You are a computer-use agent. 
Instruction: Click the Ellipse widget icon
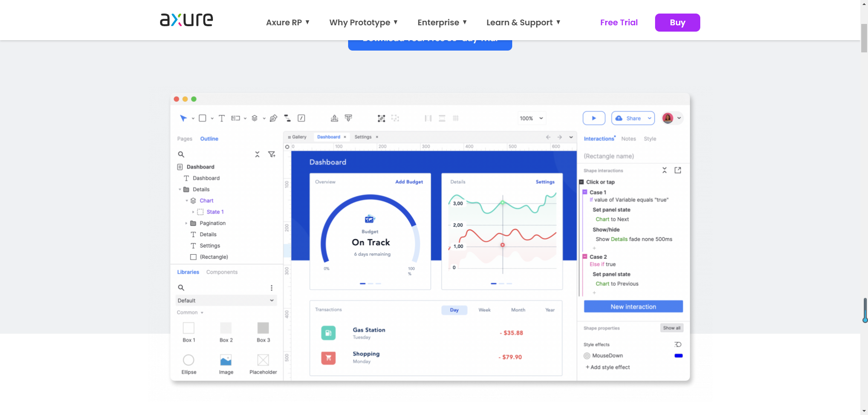[189, 360]
